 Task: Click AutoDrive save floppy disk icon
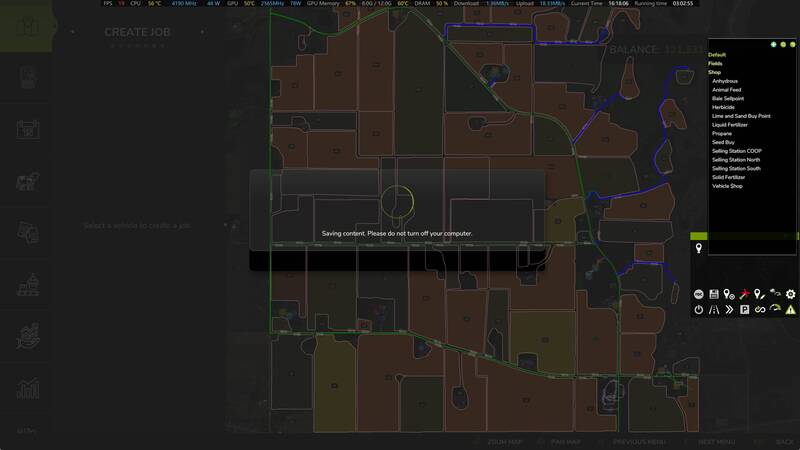(714, 294)
